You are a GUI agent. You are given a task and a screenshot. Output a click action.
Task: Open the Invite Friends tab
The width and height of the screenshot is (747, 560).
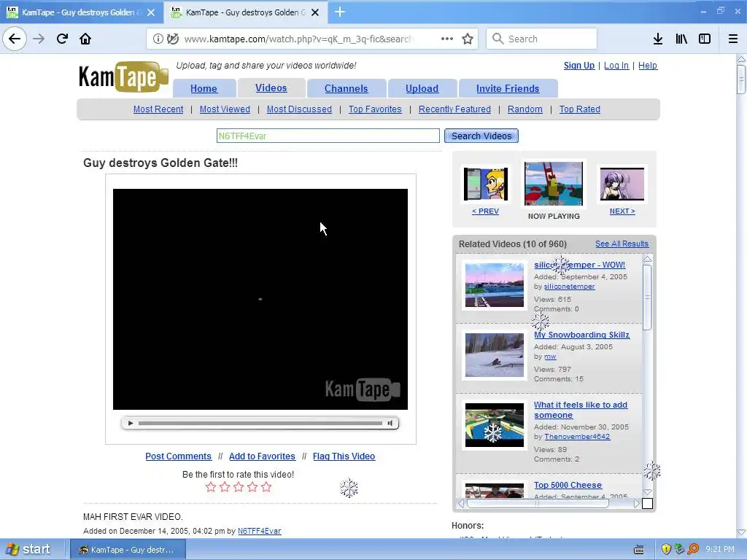tap(508, 88)
